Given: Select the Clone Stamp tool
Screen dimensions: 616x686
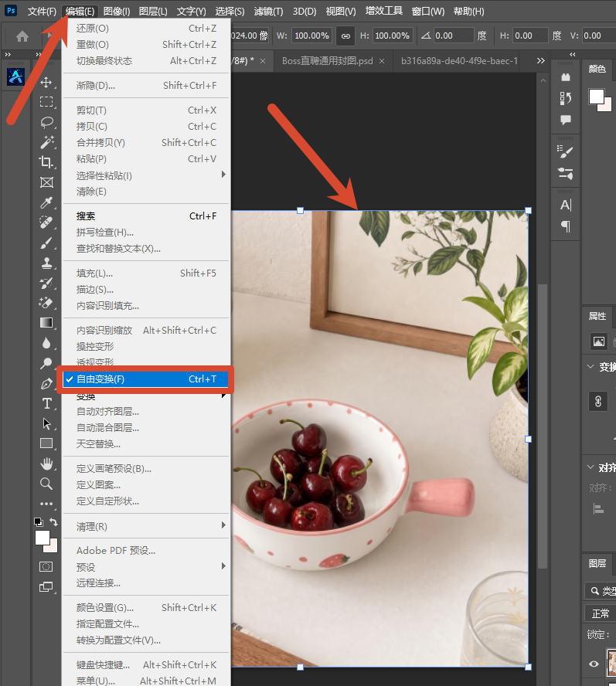Looking at the screenshot, I should (46, 263).
